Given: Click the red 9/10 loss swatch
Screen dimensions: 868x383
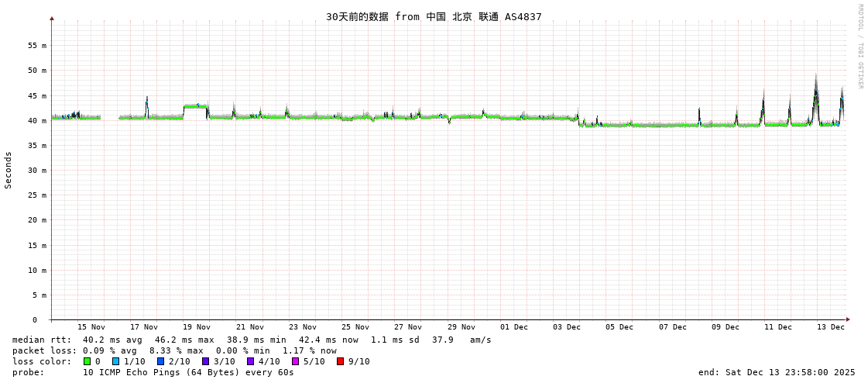Looking at the screenshot, I should [x=340, y=361].
